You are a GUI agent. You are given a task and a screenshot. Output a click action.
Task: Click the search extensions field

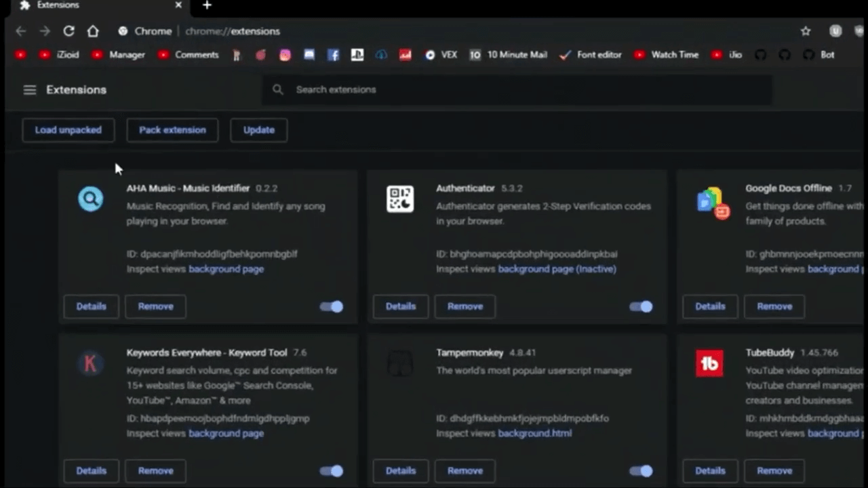tap(517, 89)
